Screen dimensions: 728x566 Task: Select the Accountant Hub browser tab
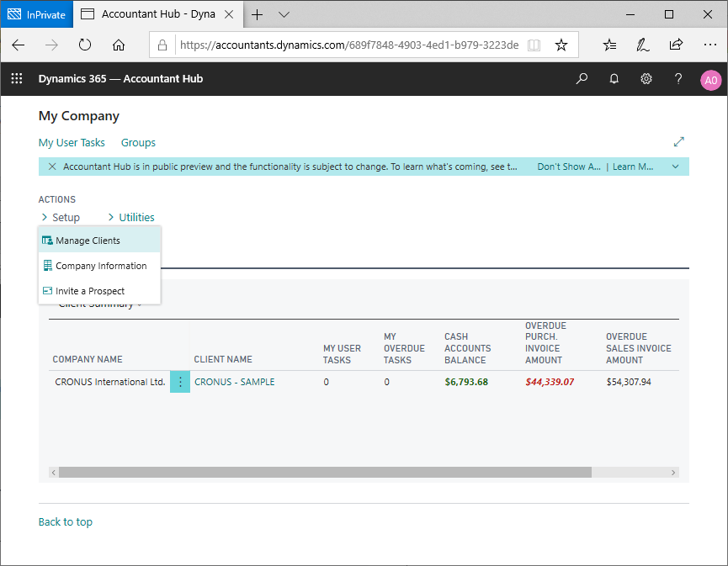(x=158, y=14)
